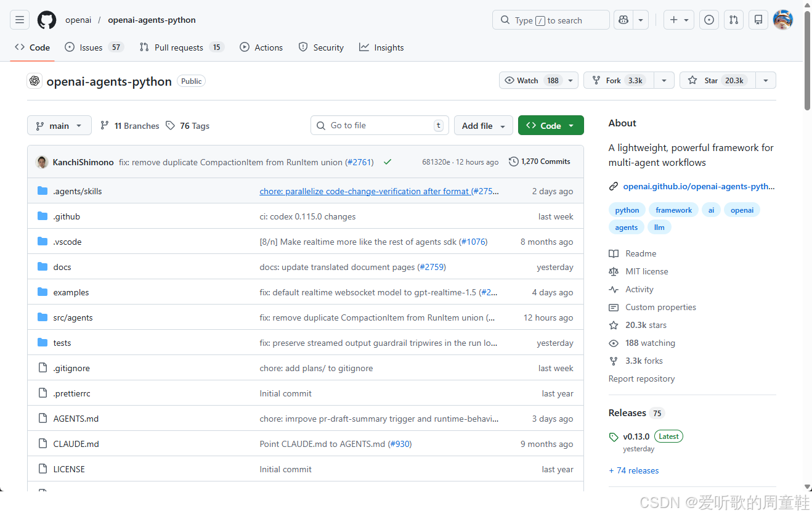Expand the Fork options dropdown arrow
The image size is (812, 516).
click(x=664, y=81)
